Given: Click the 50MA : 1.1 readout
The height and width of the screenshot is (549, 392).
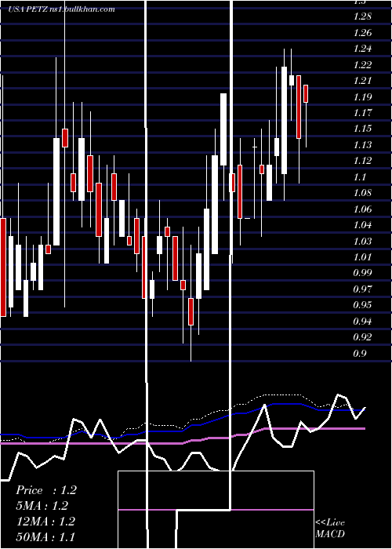Looking at the screenshot, I should (x=45, y=536).
